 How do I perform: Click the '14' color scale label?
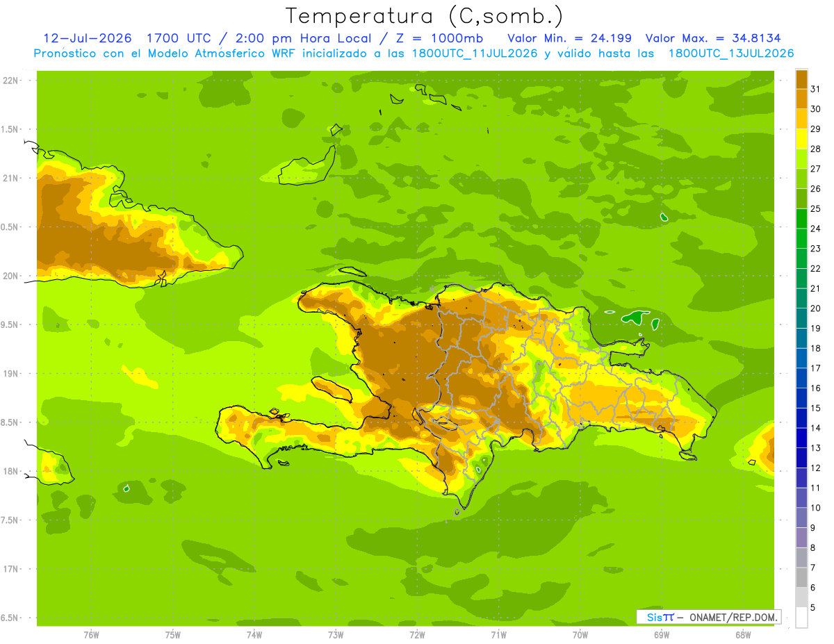click(815, 428)
